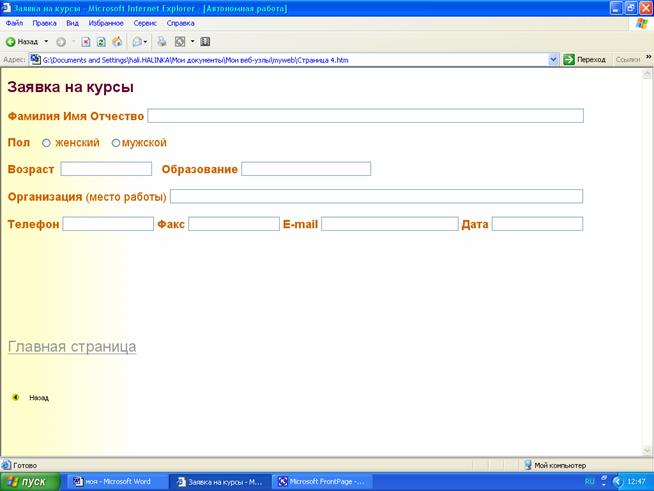
Task: Go to Home page via toolbar icon
Action: pyautogui.click(x=117, y=42)
